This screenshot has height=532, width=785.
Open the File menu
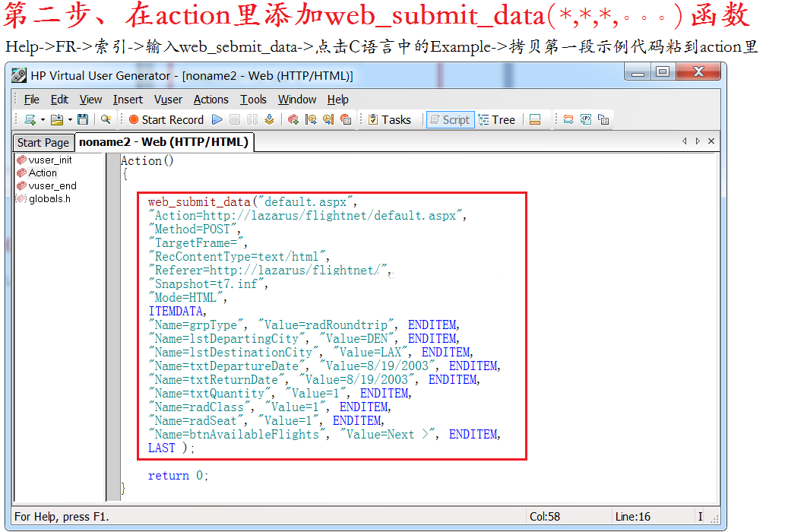[x=32, y=100]
